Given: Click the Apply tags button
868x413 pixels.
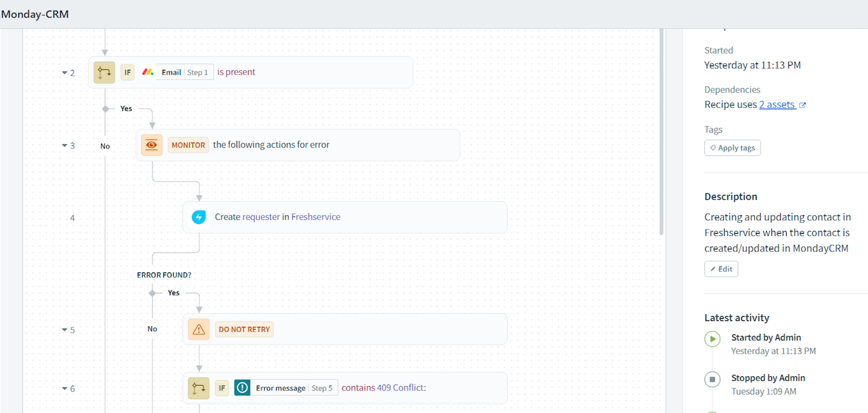Looking at the screenshot, I should tap(732, 148).
